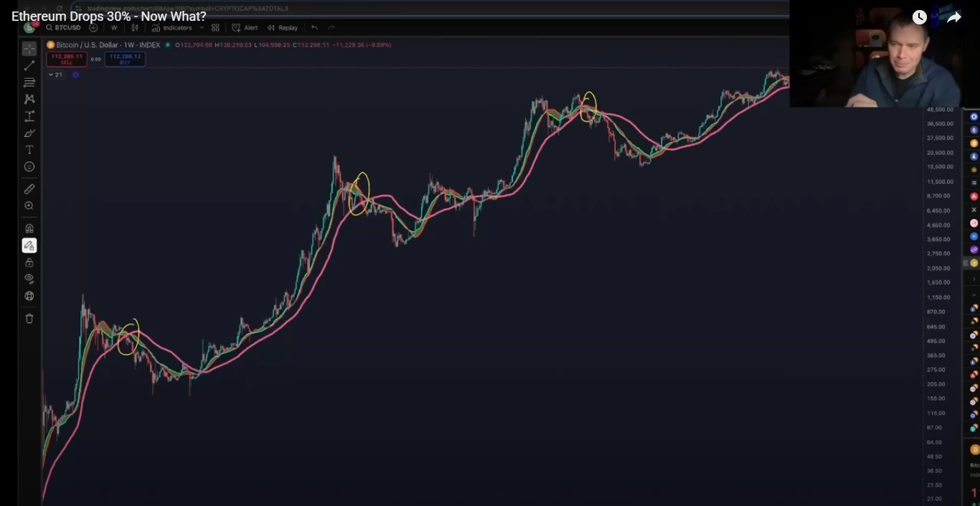Delete drawings with the trash icon
980x506 pixels.
[x=29, y=319]
